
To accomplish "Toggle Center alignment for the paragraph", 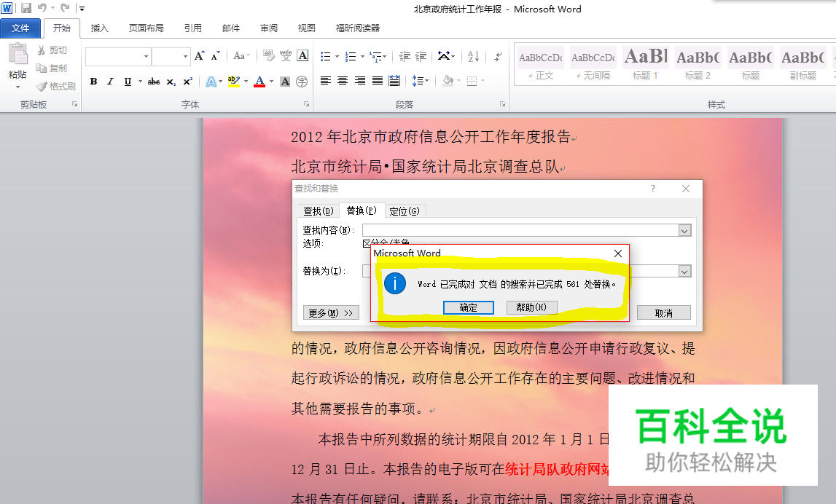I will (343, 81).
